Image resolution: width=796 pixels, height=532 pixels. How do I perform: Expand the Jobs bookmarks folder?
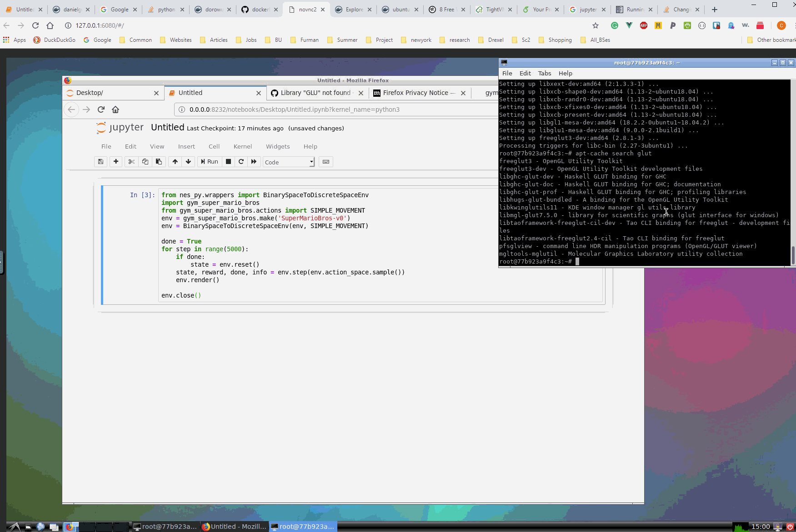pyautogui.click(x=246, y=40)
